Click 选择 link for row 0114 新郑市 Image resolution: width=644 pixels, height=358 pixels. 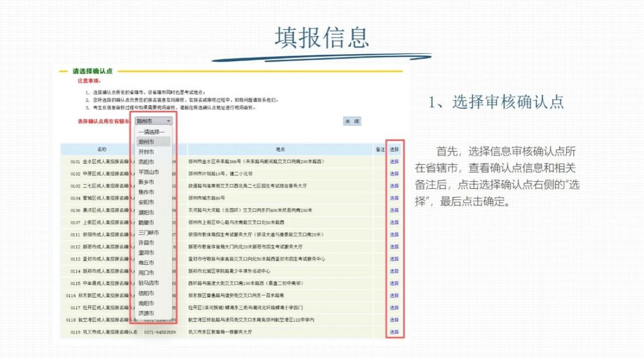[394, 272]
